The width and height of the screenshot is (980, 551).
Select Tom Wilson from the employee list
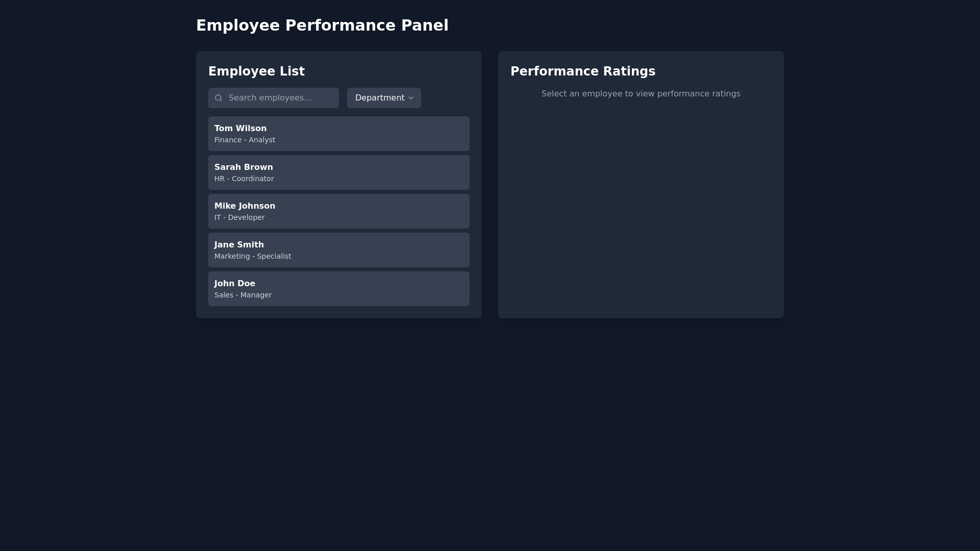tap(338, 133)
